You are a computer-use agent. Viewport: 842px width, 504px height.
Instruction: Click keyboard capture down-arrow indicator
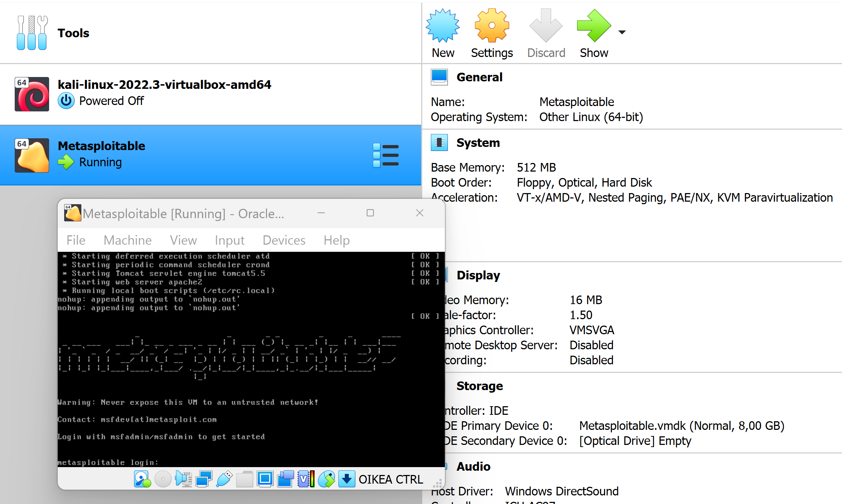pos(347,479)
